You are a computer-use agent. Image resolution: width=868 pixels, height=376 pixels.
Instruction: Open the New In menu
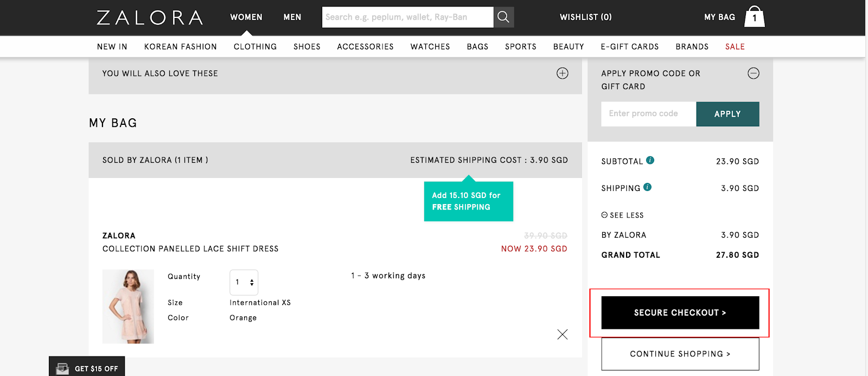pyautogui.click(x=112, y=47)
